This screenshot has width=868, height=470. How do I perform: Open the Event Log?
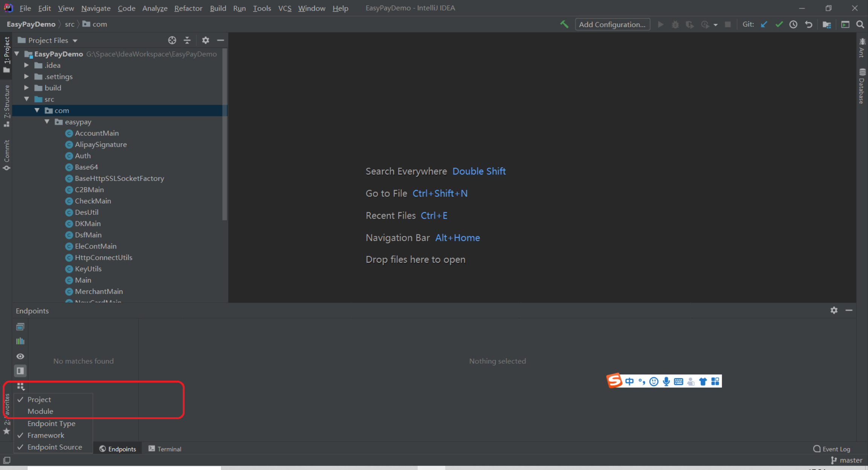coord(832,449)
